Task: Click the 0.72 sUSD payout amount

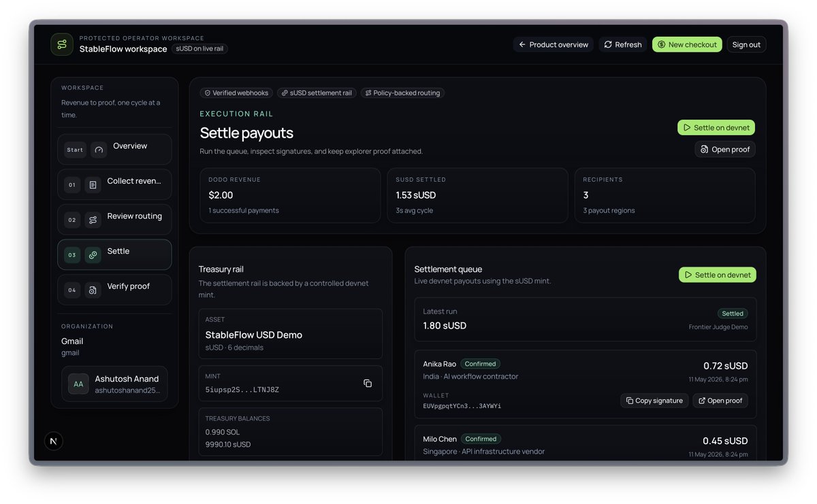Action: coord(725,366)
